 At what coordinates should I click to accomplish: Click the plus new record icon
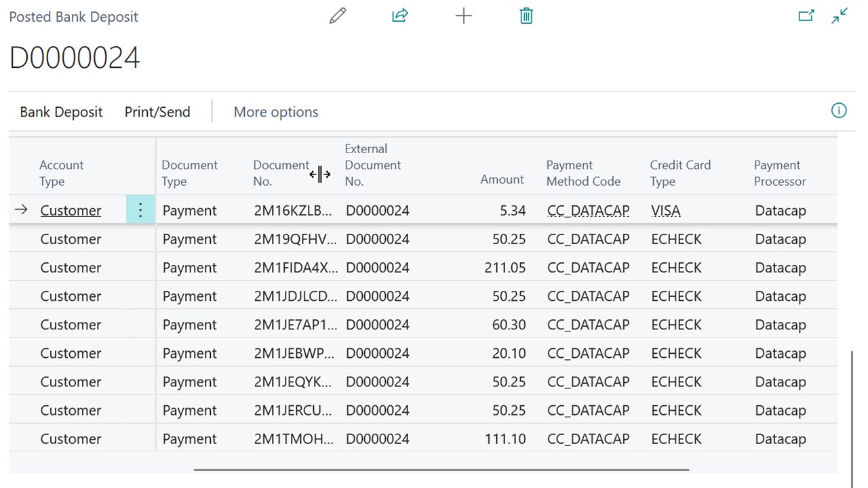(x=463, y=16)
